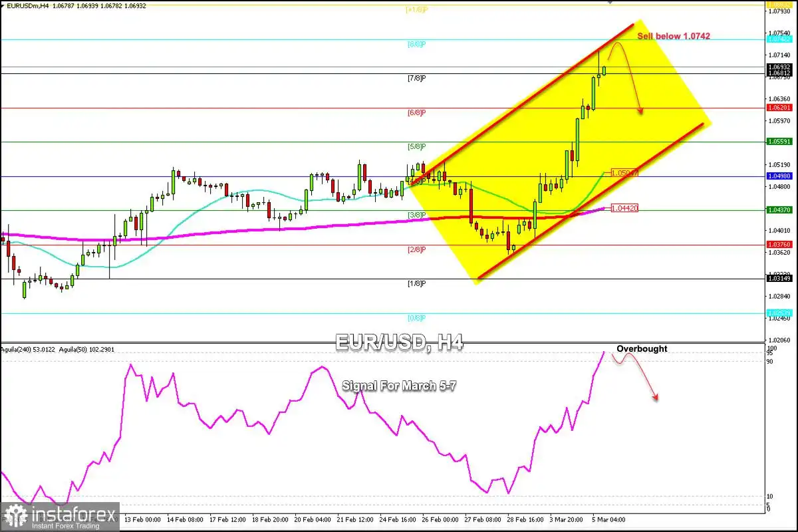Viewport: 798px width, 532px height.
Task: Select the [+1/8]P Murrey level label
Action: tap(416, 10)
